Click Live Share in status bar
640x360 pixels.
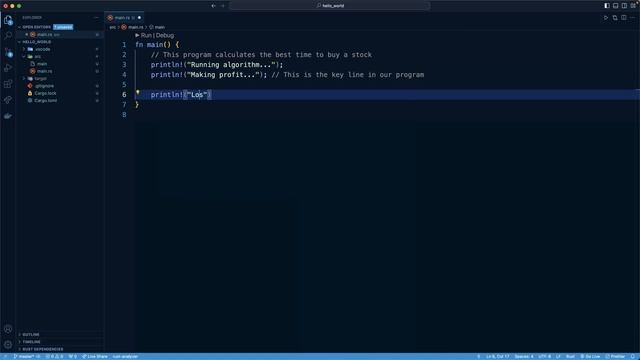(x=95, y=356)
